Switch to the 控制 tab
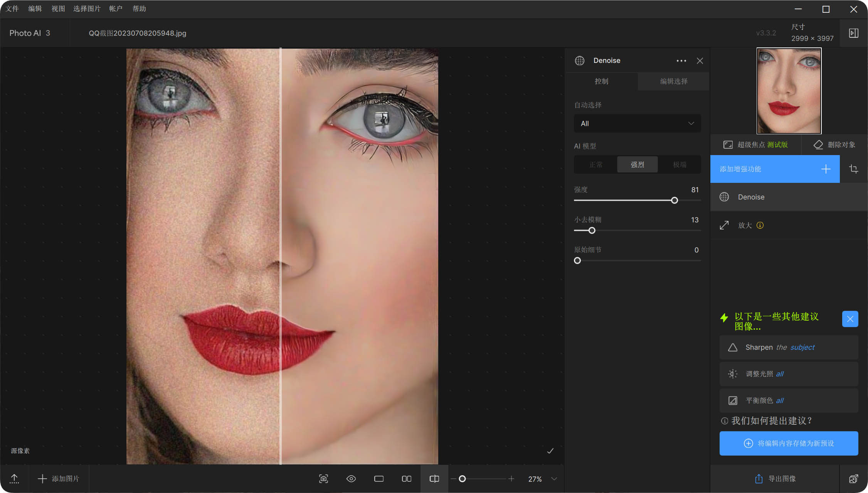Screen dimensions: 868x493 [x=601, y=81]
